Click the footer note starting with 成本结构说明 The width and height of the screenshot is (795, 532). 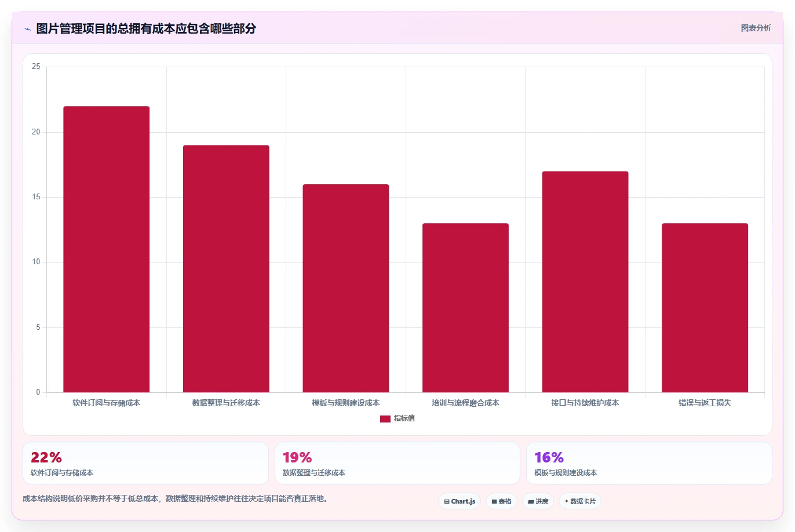tap(177, 498)
